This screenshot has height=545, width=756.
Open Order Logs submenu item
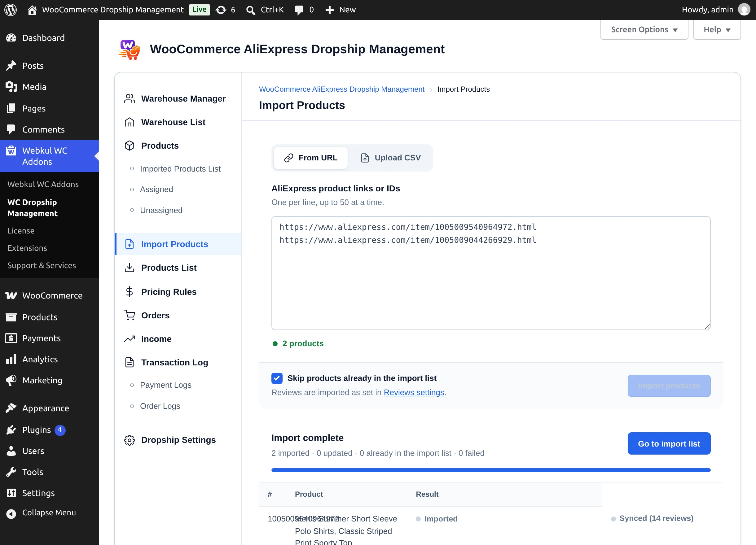pyautogui.click(x=160, y=406)
